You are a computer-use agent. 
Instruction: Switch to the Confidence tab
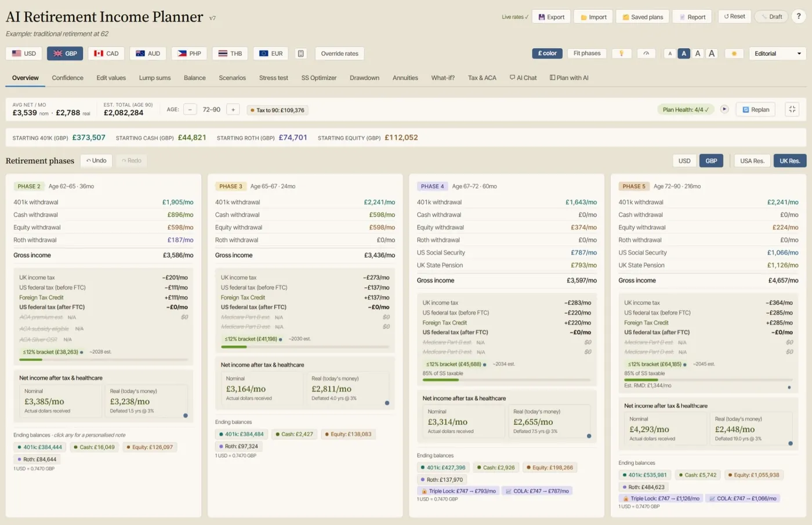click(x=67, y=78)
